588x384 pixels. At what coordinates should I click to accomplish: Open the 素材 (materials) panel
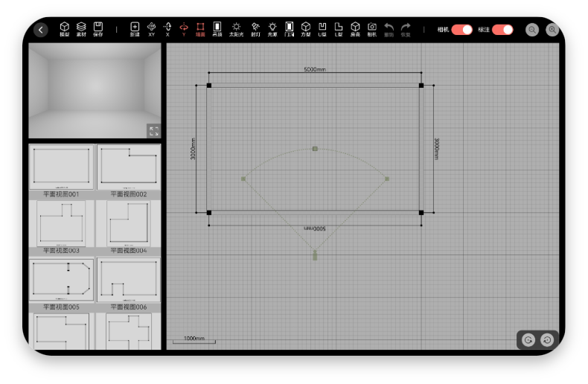click(81, 29)
